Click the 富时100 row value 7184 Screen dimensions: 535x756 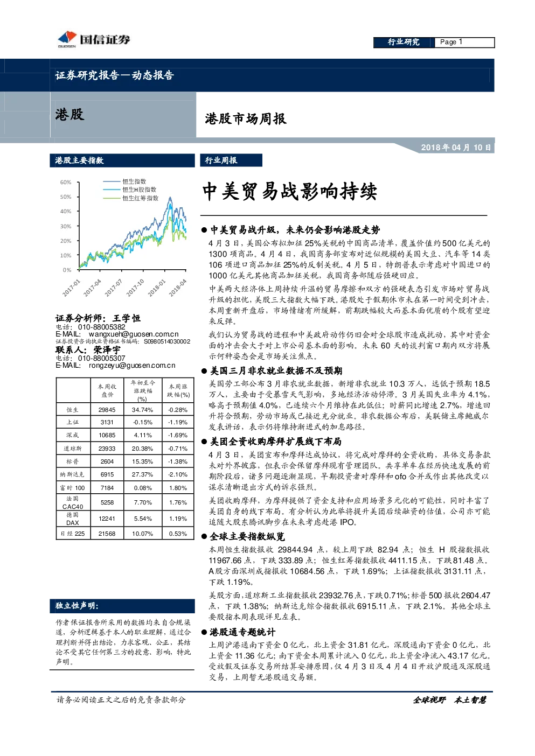[x=107, y=488]
